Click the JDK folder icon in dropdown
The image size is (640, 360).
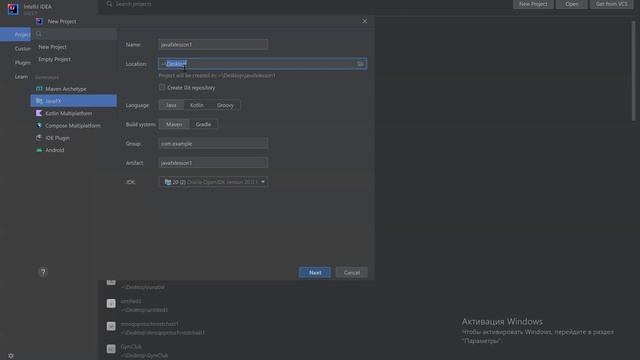point(168,182)
